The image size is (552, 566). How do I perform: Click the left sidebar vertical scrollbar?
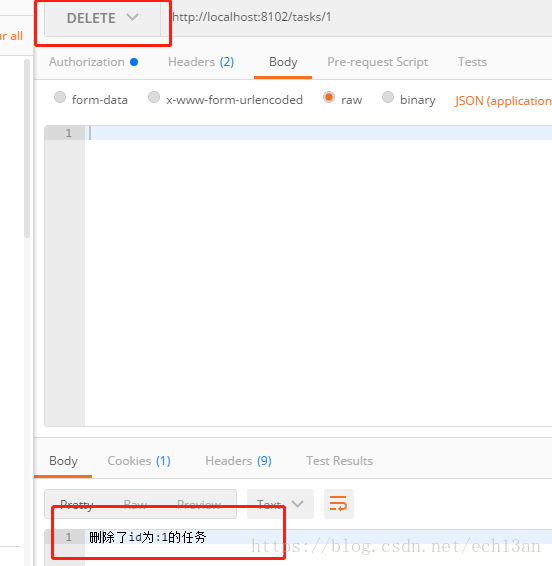click(x=27, y=148)
